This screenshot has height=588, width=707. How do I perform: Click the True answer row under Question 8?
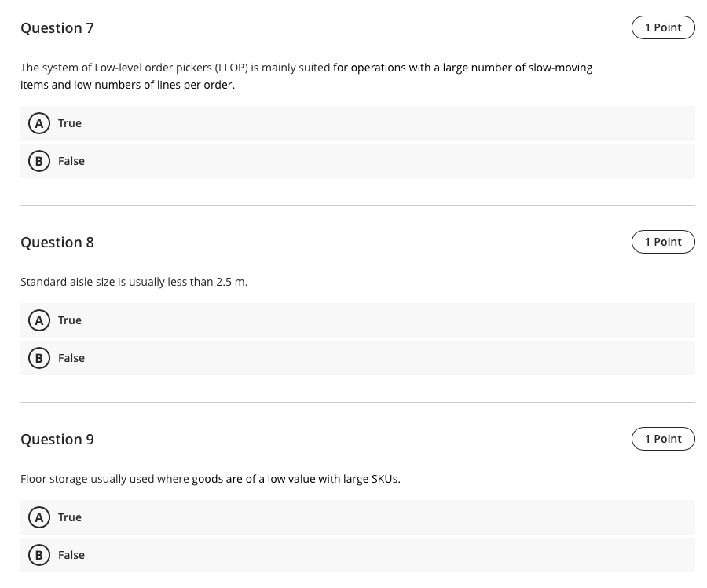[x=357, y=320]
